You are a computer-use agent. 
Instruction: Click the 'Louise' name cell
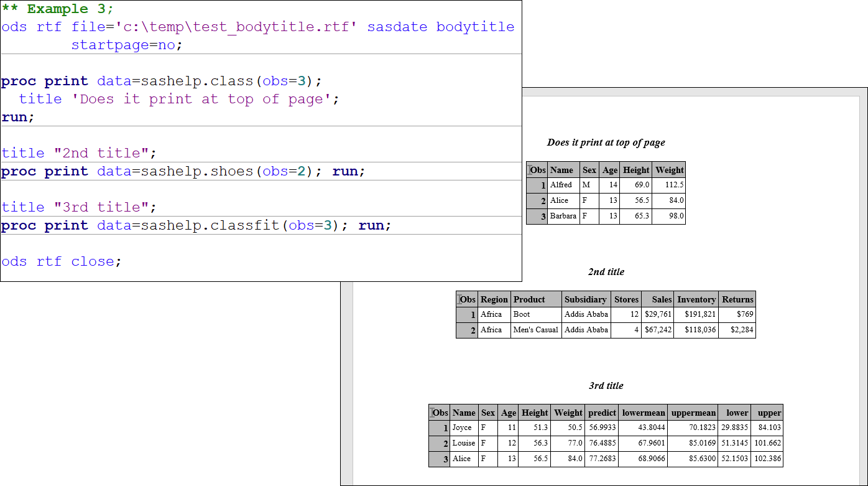[x=464, y=443]
